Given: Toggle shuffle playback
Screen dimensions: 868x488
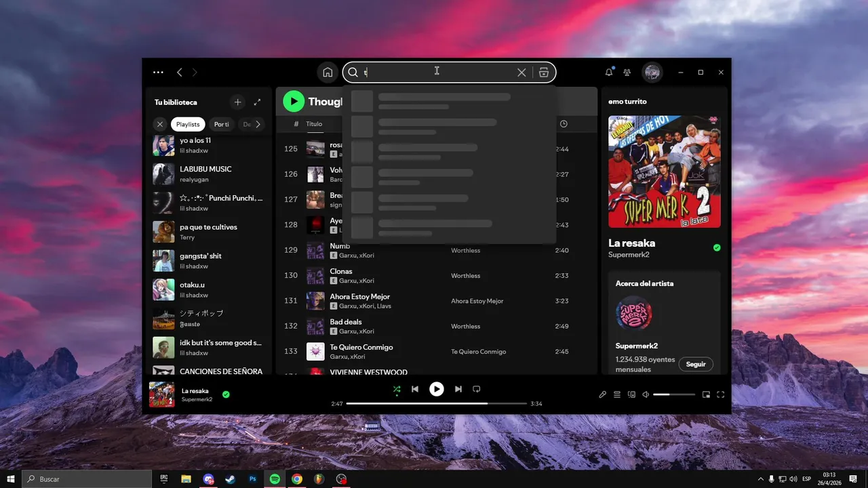Looking at the screenshot, I should (397, 389).
